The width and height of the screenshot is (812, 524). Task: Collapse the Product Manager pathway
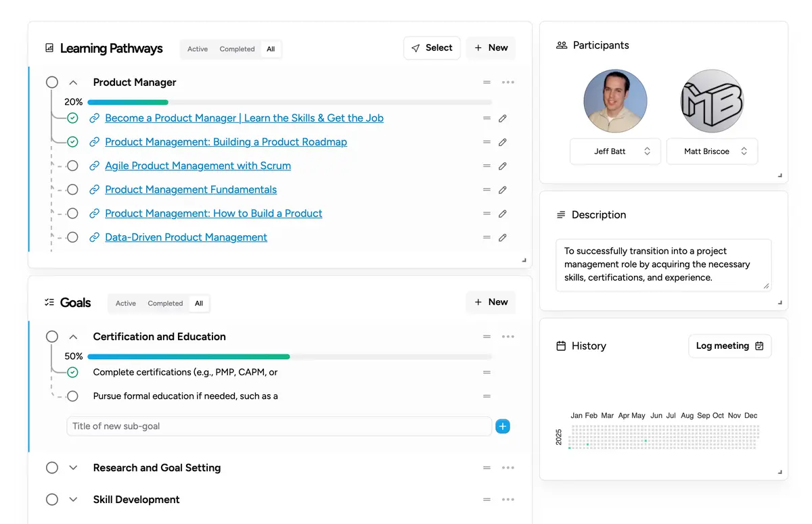tap(73, 82)
